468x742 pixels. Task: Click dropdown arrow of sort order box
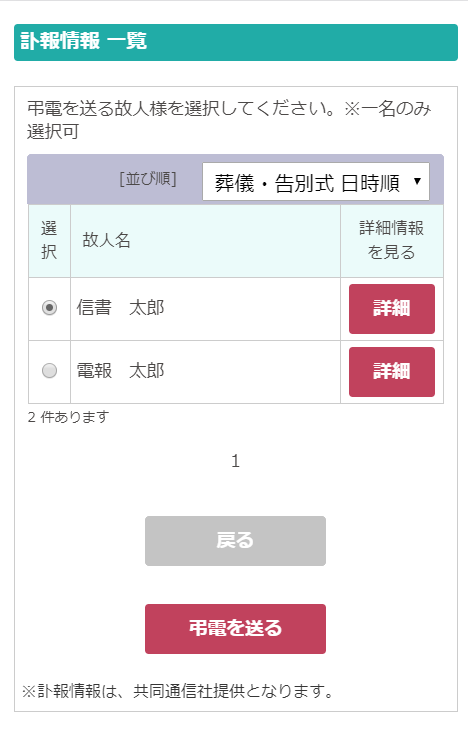pos(417,181)
